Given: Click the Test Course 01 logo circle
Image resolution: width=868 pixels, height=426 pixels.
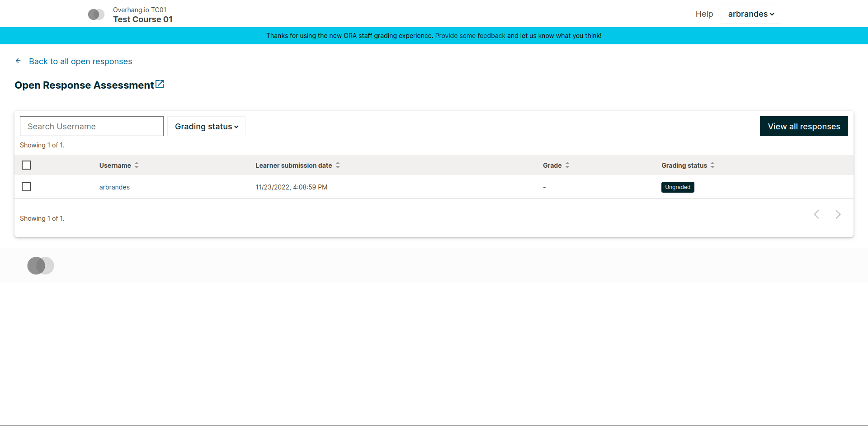Looking at the screenshot, I should click(x=96, y=14).
